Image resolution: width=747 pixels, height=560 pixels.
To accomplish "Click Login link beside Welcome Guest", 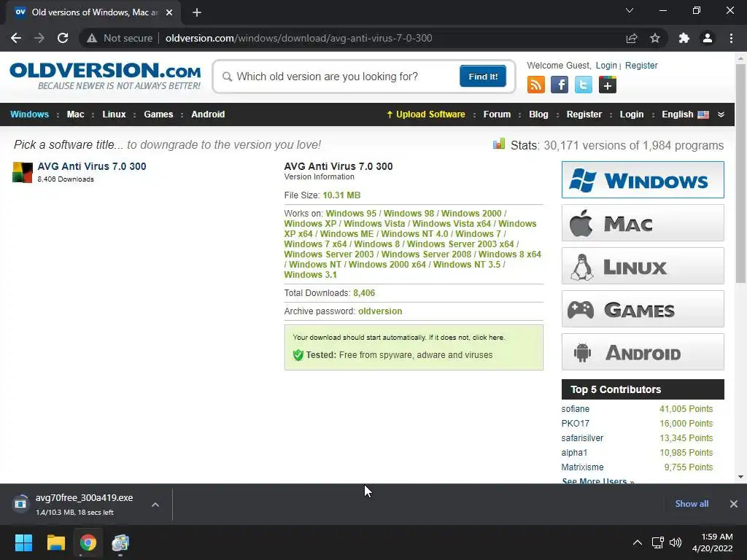I will coord(606,65).
